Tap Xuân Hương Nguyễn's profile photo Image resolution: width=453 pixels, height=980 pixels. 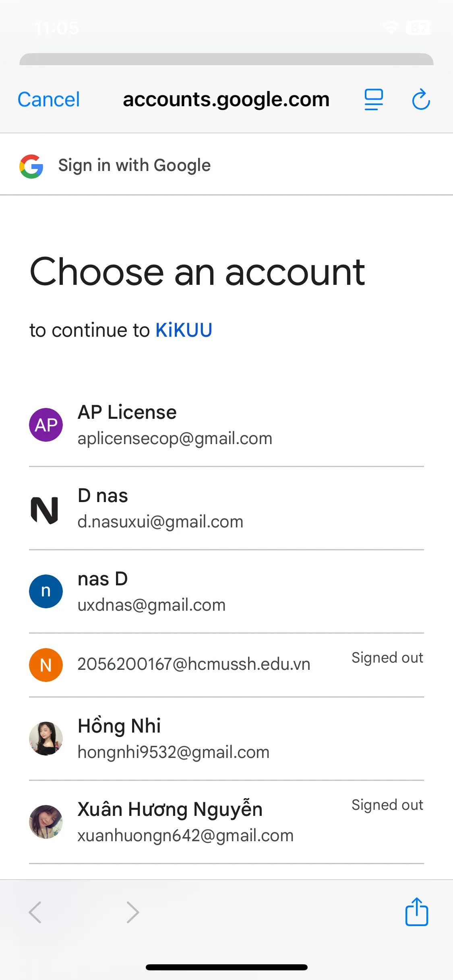[46, 821]
